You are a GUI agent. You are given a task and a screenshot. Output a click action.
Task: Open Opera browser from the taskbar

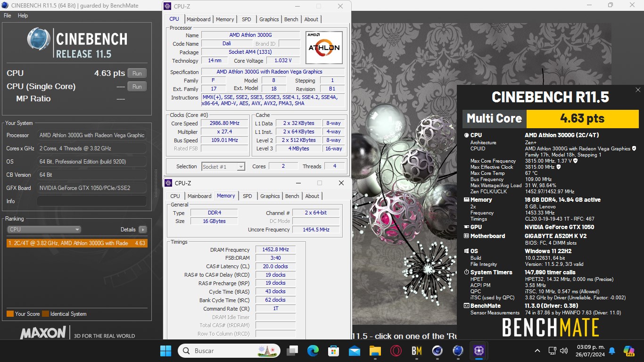pos(396,351)
